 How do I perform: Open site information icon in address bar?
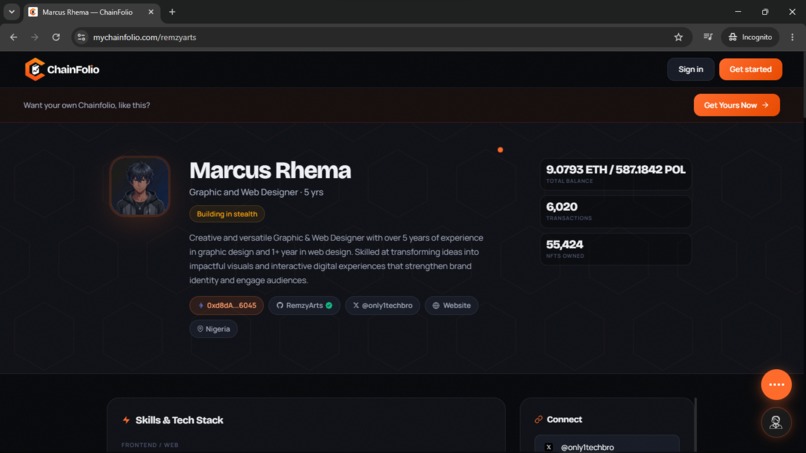pyautogui.click(x=81, y=37)
